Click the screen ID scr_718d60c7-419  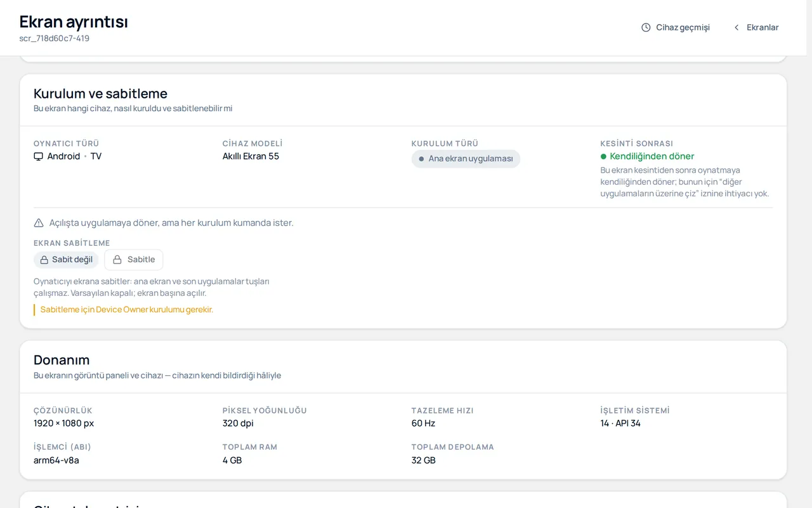coord(55,38)
